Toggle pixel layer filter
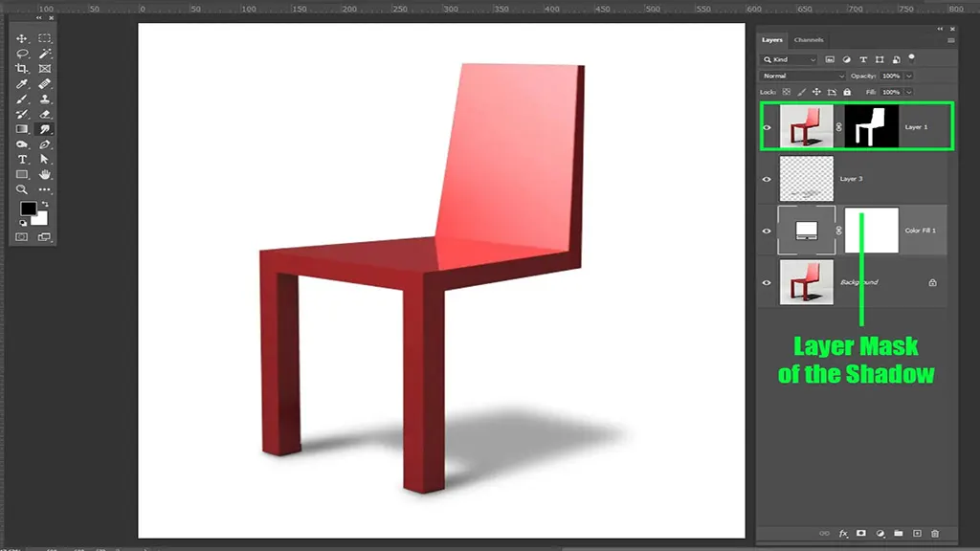 pyautogui.click(x=830, y=59)
